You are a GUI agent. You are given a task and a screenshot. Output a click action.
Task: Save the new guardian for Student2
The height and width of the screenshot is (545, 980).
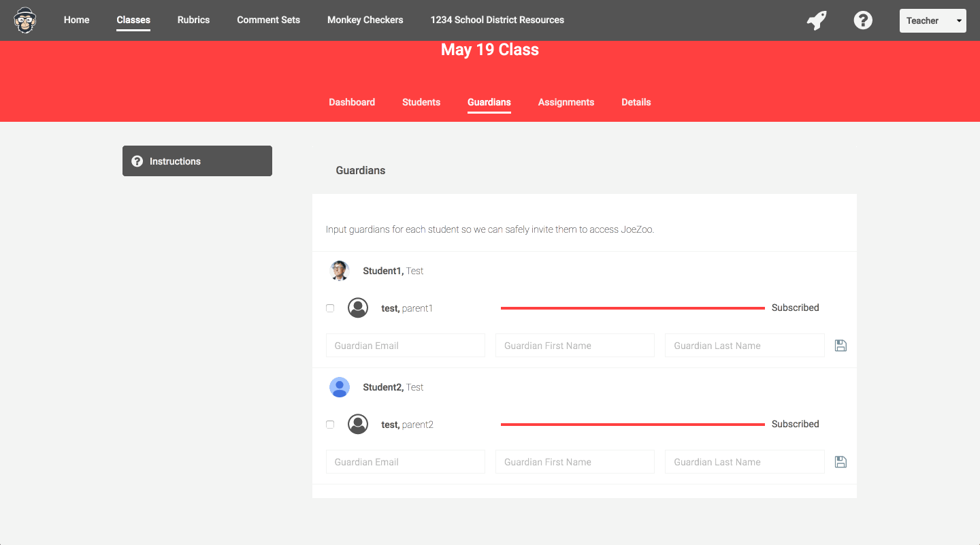click(x=840, y=462)
